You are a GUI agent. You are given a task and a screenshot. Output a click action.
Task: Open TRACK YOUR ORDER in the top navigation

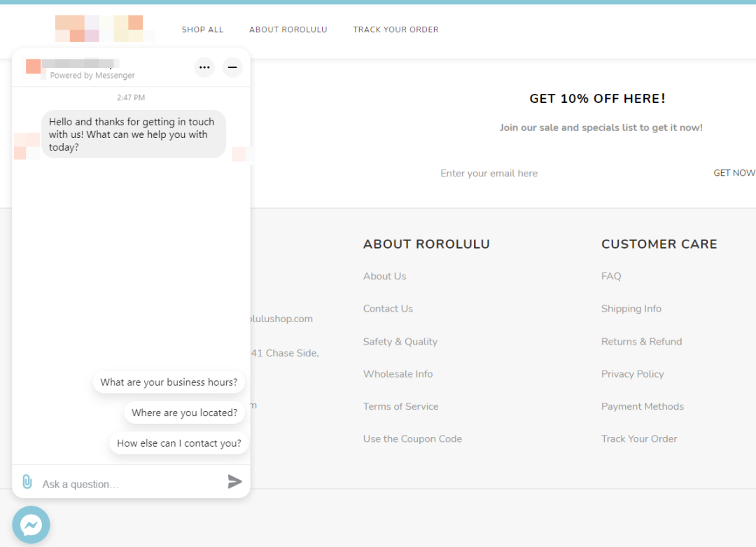pyautogui.click(x=395, y=29)
